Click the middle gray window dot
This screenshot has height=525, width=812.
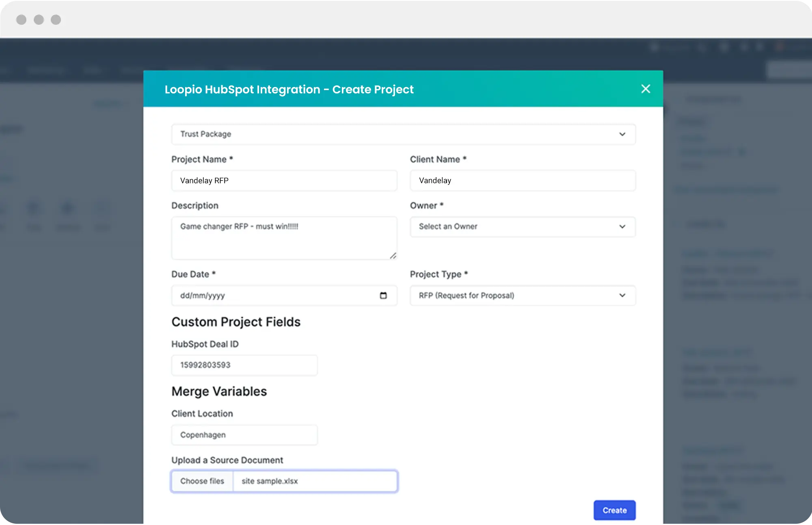pyautogui.click(x=39, y=20)
